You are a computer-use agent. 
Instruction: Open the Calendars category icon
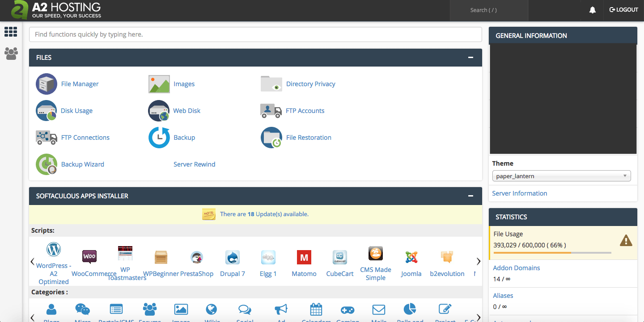click(316, 309)
